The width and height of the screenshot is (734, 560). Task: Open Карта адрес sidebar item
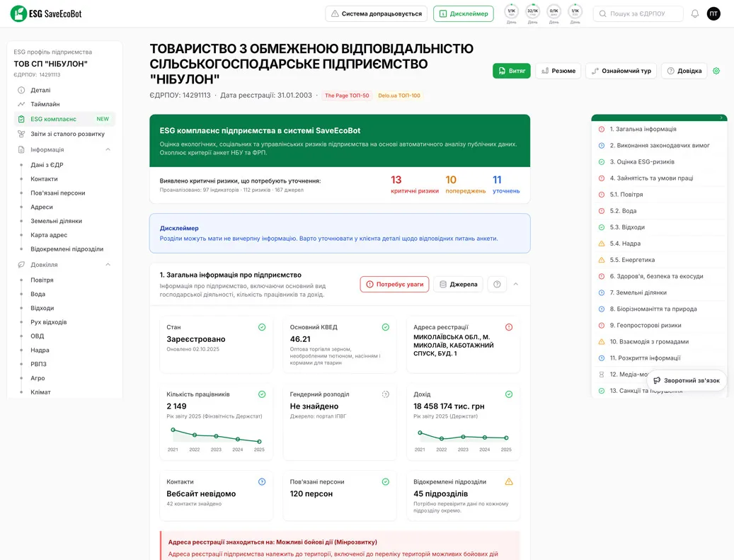tap(49, 235)
